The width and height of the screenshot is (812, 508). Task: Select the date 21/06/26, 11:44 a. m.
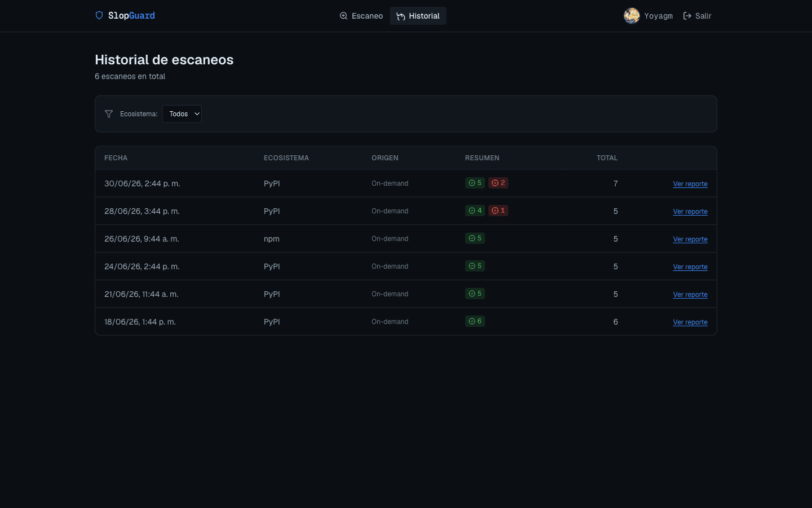[x=141, y=294]
